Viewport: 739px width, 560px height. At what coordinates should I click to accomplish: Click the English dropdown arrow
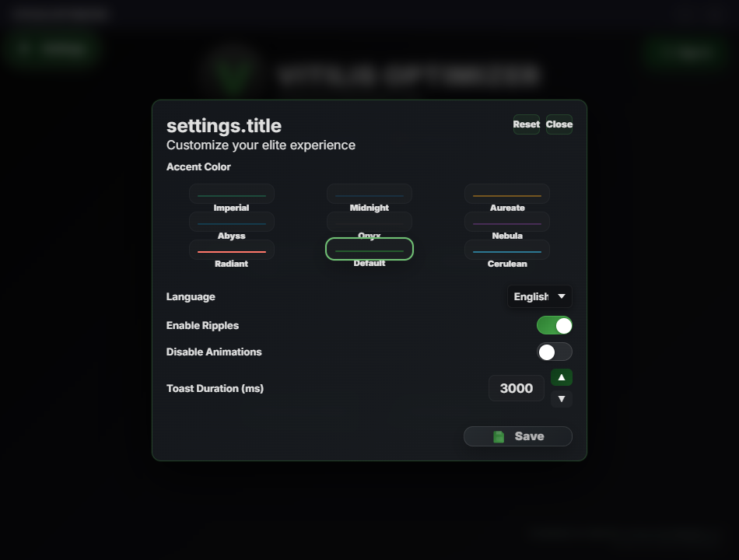point(561,296)
